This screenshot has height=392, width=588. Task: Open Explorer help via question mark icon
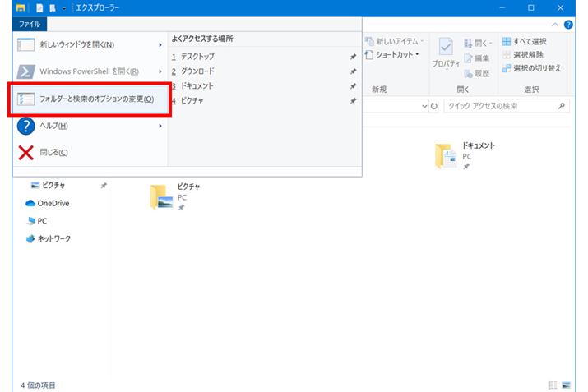[x=568, y=25]
